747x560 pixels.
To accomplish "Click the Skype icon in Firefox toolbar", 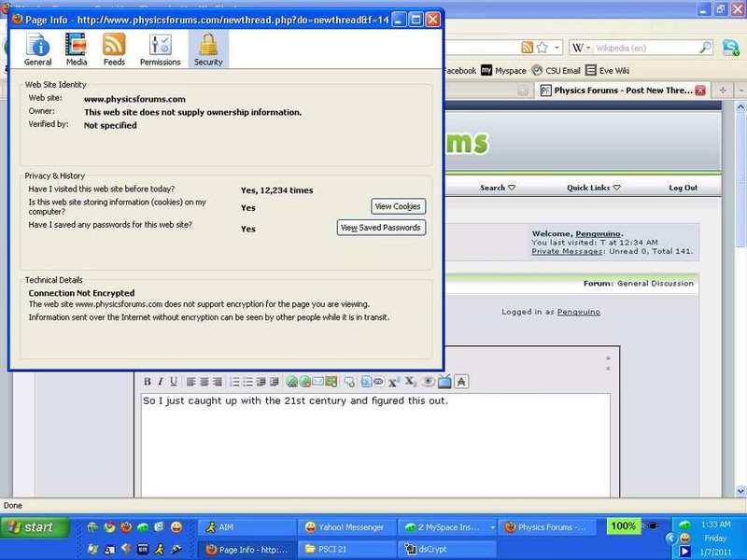I will 730,48.
